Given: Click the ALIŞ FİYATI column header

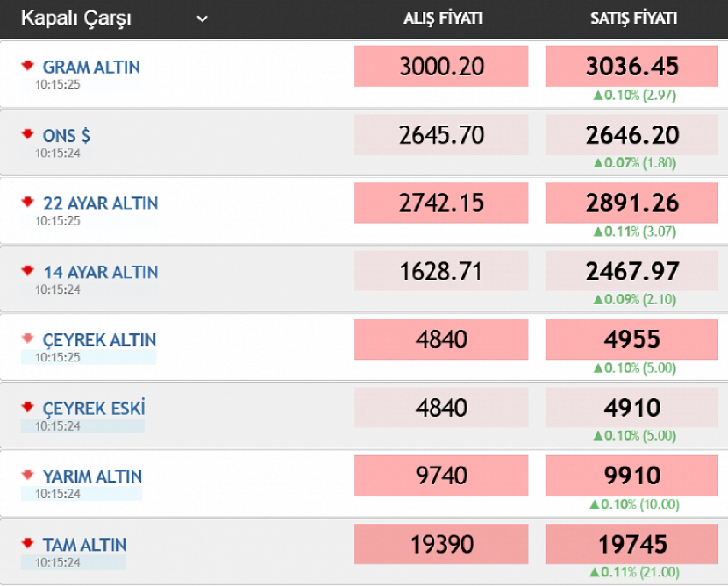Looking at the screenshot, I should coord(443,18).
